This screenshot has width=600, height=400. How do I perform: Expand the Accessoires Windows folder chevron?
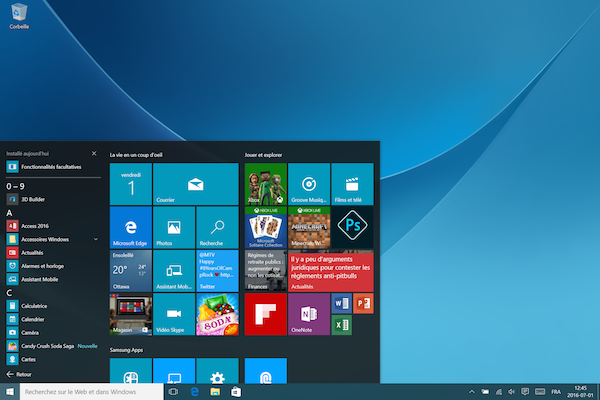(x=96, y=239)
